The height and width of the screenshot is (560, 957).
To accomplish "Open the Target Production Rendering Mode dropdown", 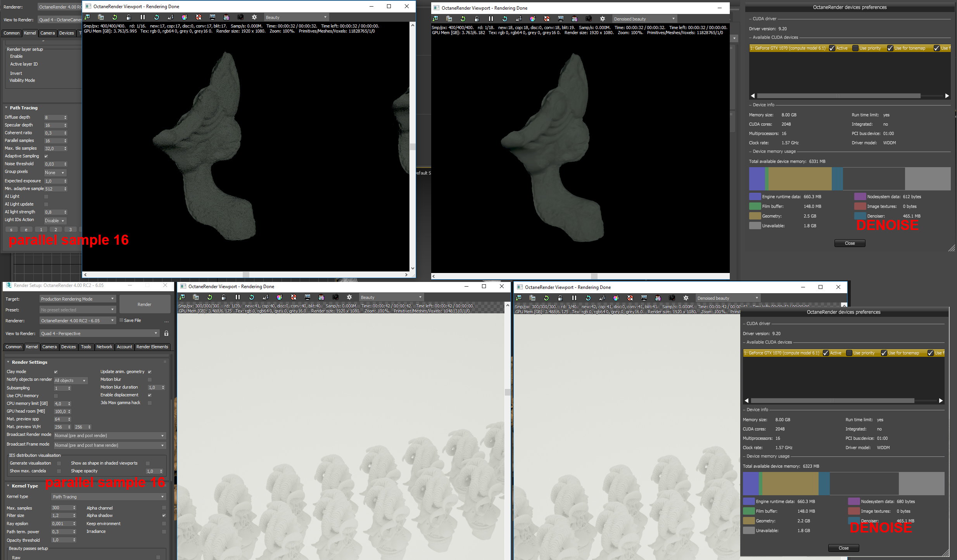I will tap(78, 299).
